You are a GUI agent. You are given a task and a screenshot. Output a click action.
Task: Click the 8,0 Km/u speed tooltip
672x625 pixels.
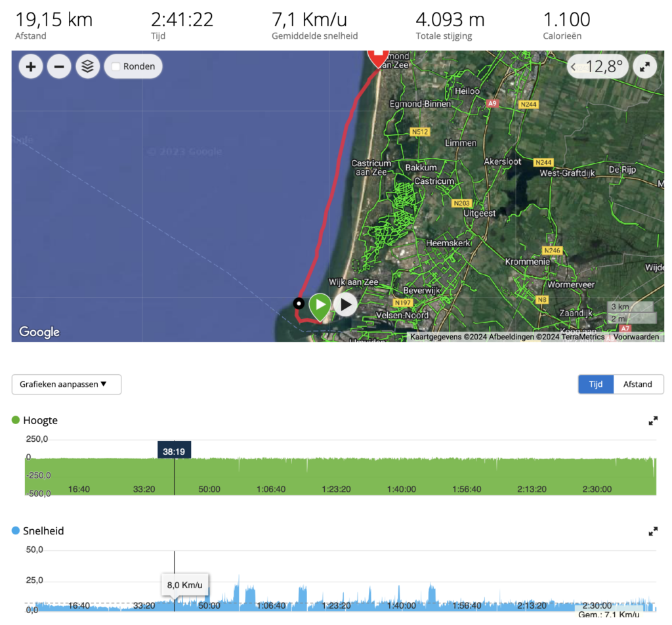pos(184,585)
